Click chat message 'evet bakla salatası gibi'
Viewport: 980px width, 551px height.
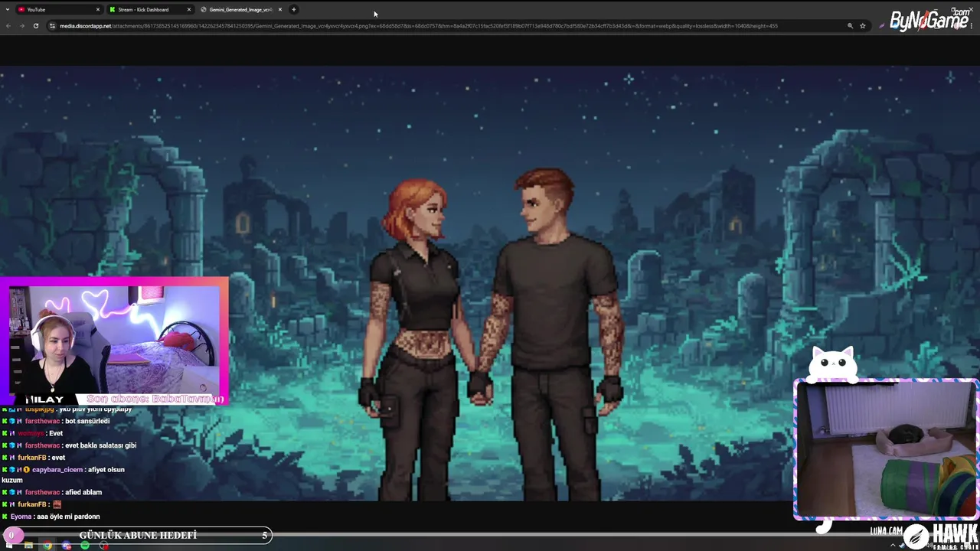point(100,445)
